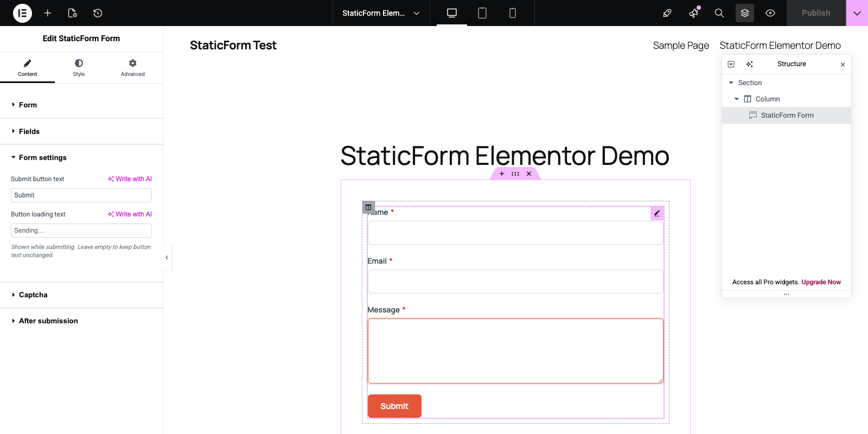Collapse the Form settings section
The width and height of the screenshot is (868, 434).
[x=81, y=157]
